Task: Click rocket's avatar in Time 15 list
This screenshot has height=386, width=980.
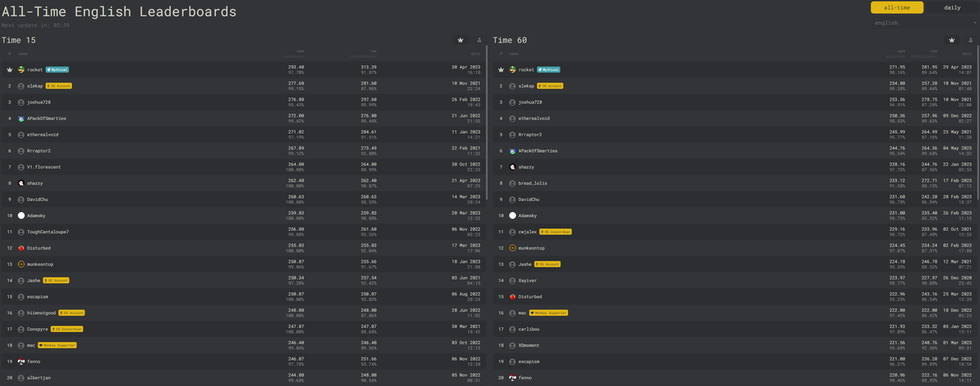Action: pos(21,69)
